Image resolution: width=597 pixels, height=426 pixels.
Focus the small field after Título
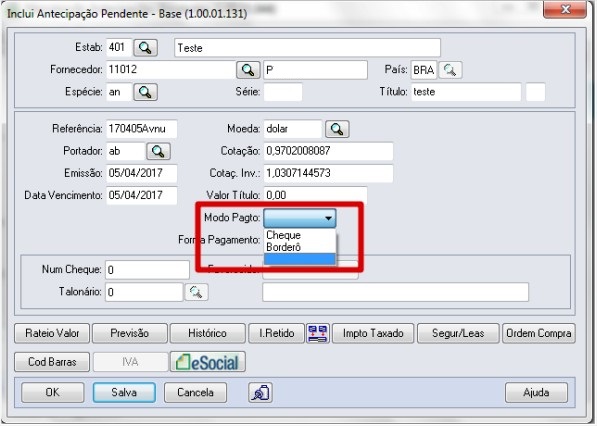(535, 92)
